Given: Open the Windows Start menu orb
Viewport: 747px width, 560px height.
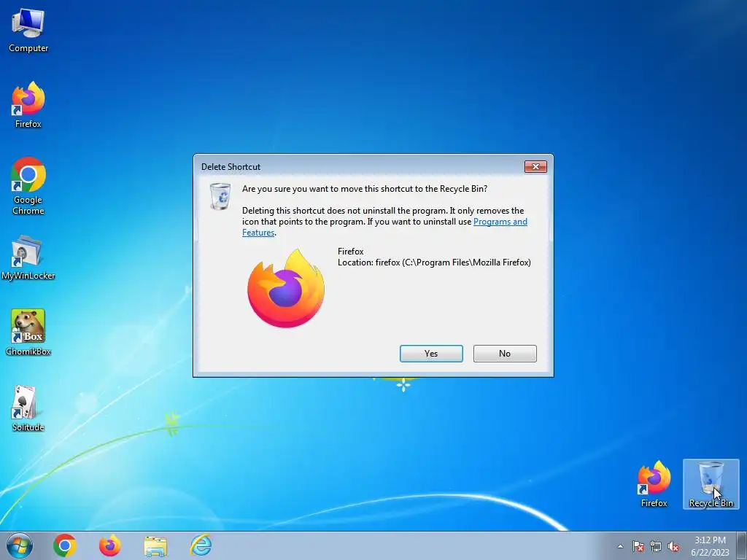Looking at the screenshot, I should 20,545.
